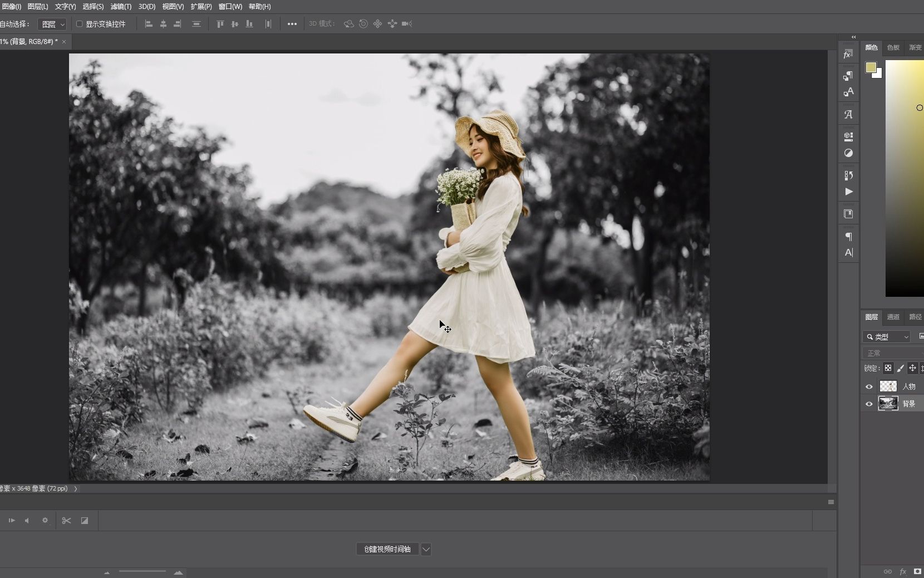Add a layer mask

[x=917, y=571]
